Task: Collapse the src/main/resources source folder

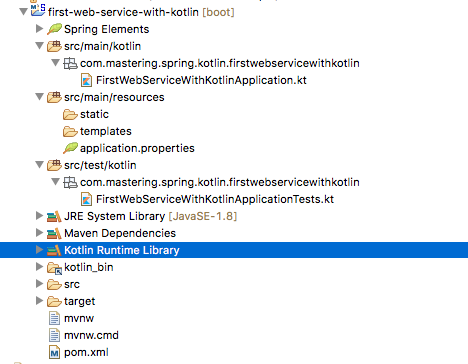Action: click(x=39, y=97)
